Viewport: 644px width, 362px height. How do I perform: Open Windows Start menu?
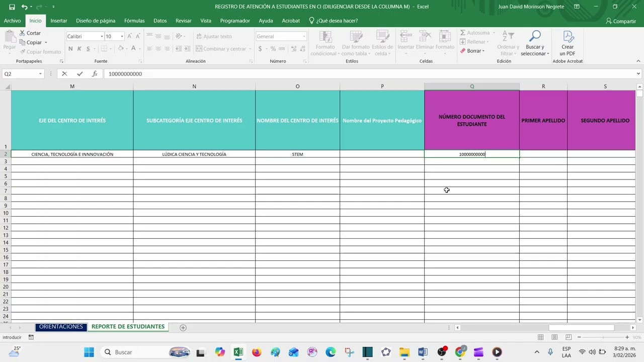coord(89,352)
